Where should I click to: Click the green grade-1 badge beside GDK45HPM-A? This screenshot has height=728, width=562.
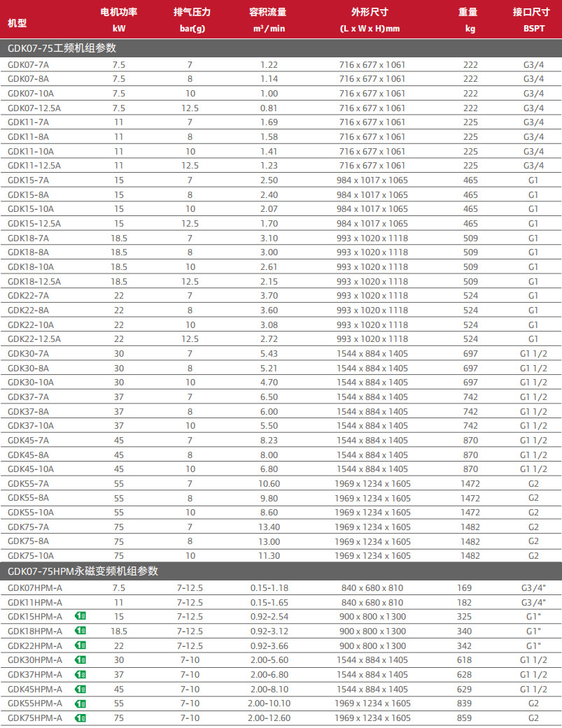81,689
